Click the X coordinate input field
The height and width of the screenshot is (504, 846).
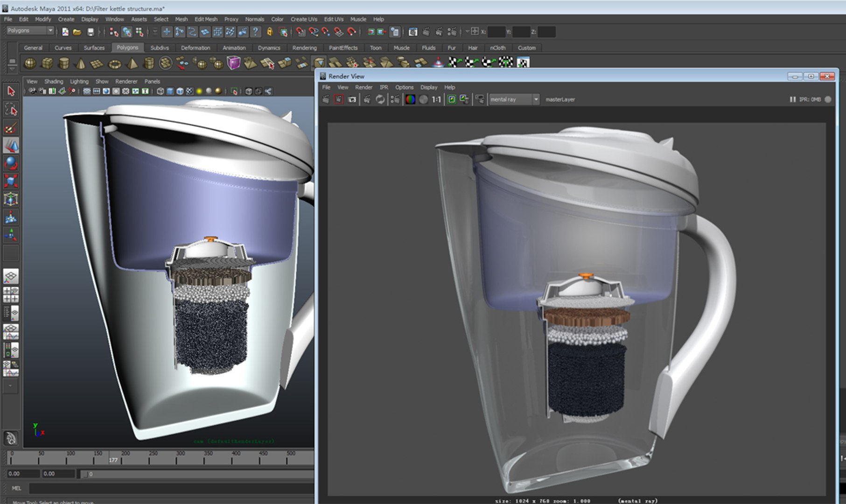tap(496, 32)
